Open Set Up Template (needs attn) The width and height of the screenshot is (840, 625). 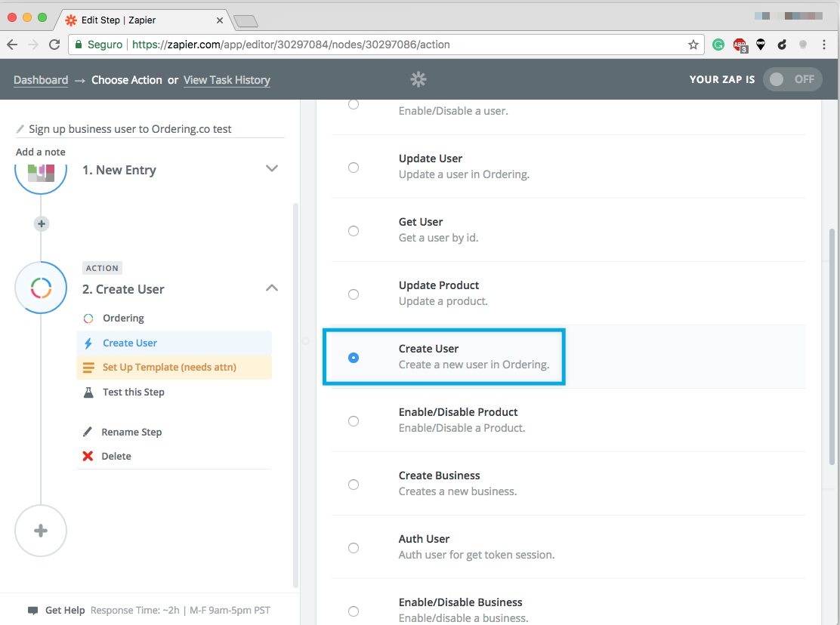coord(174,367)
